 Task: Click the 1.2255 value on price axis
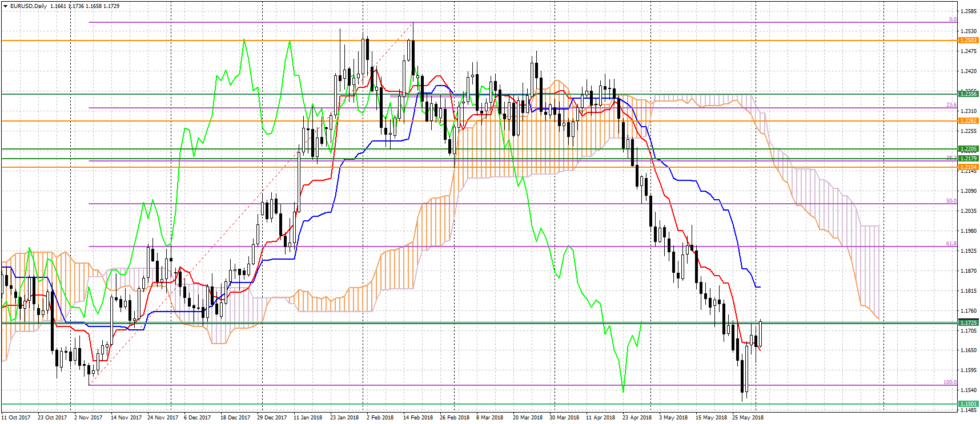click(968, 131)
